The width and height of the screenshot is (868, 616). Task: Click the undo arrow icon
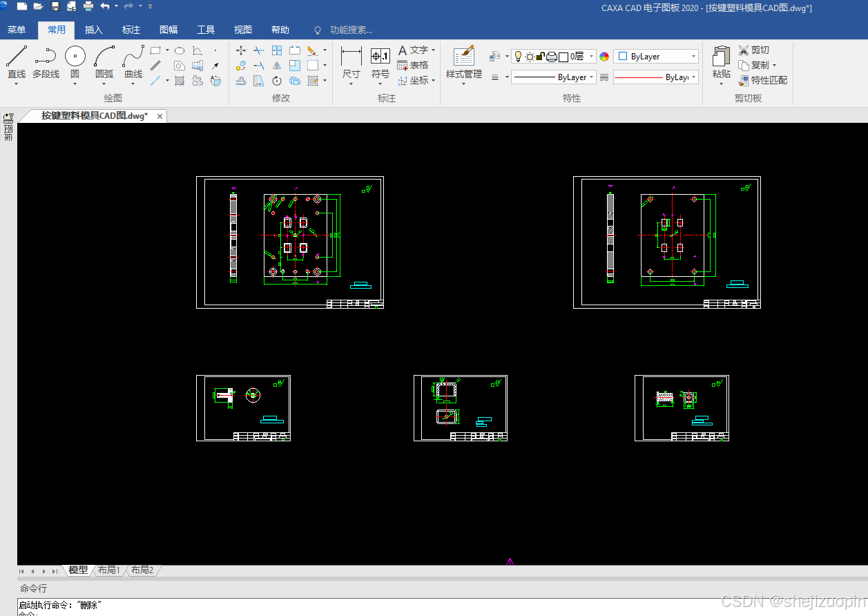click(105, 6)
